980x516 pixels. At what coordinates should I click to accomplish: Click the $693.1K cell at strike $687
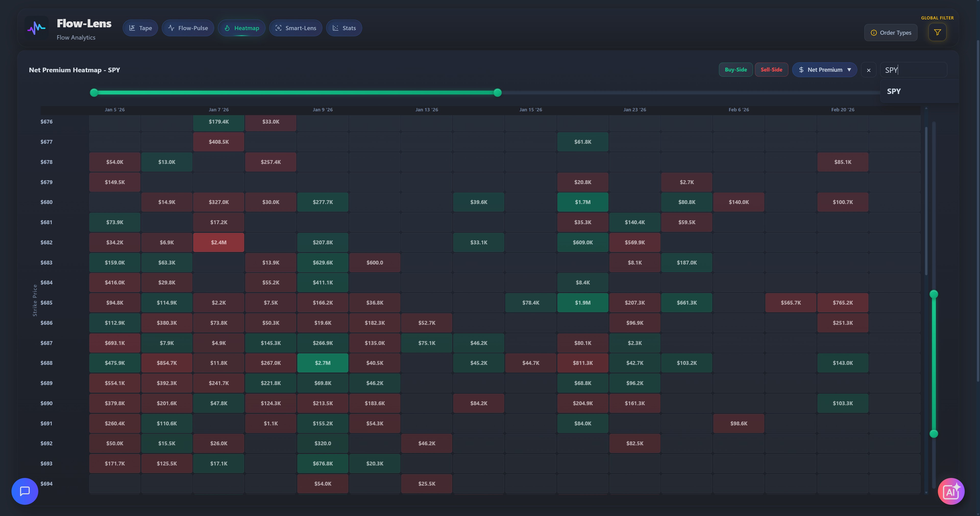(115, 343)
